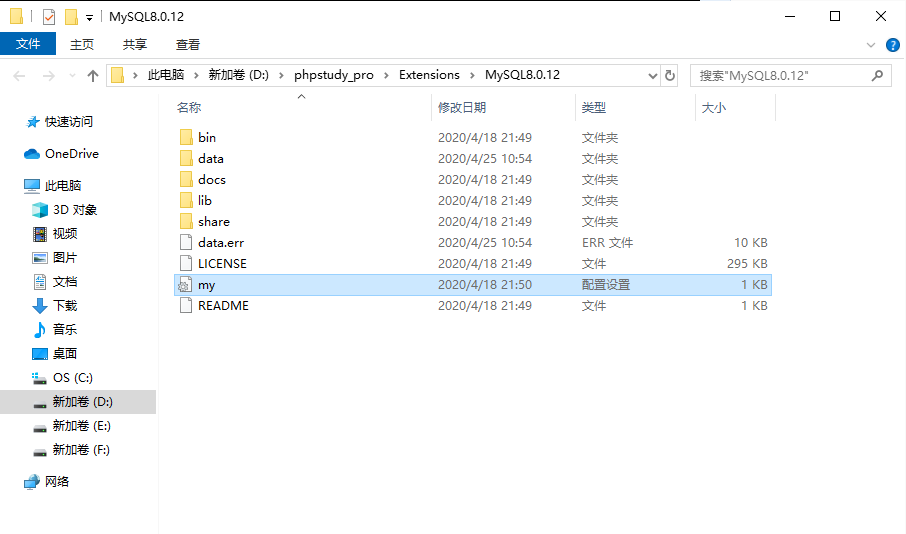Expand chevron after Extensions in address bar
This screenshot has width=906, height=534.
click(x=472, y=75)
